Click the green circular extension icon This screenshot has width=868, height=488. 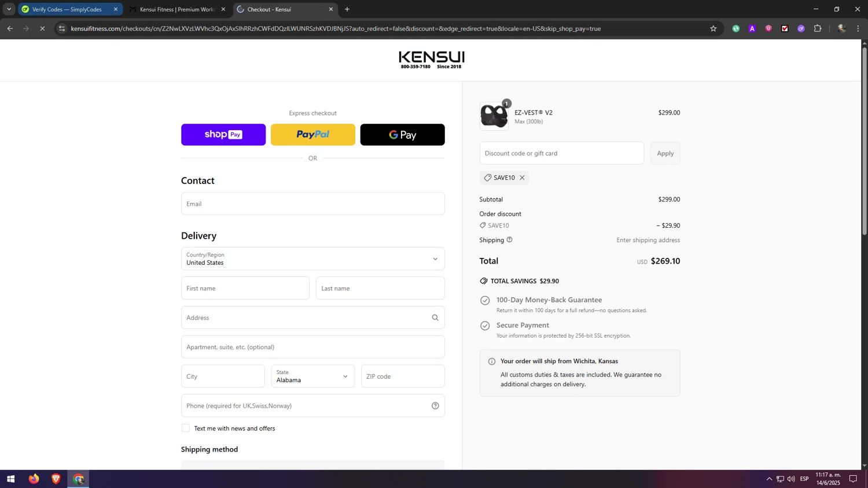click(736, 28)
